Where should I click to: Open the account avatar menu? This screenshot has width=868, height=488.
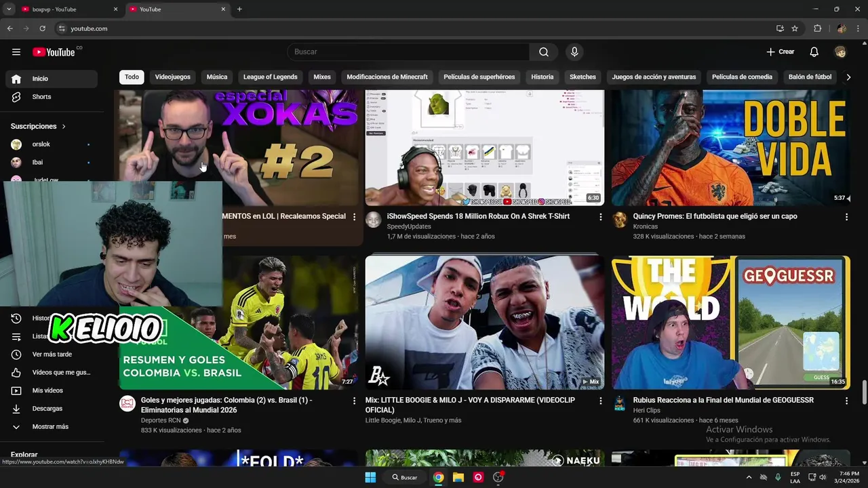[x=840, y=52]
